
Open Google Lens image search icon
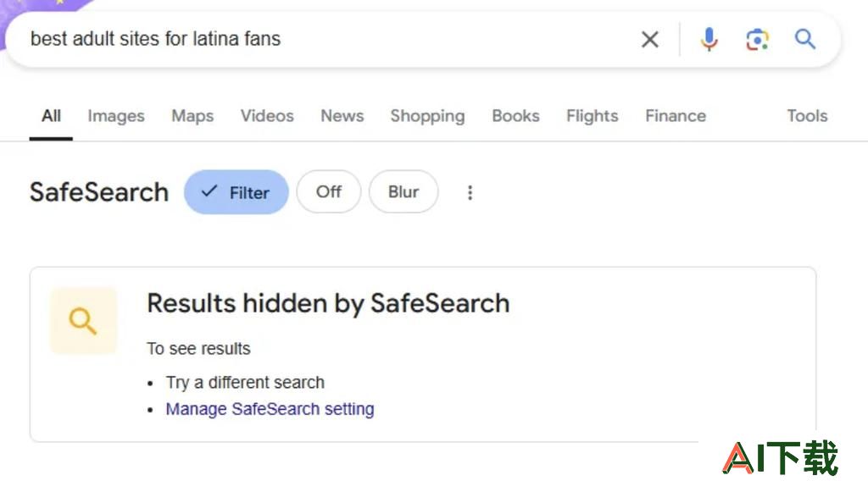pyautogui.click(x=757, y=39)
